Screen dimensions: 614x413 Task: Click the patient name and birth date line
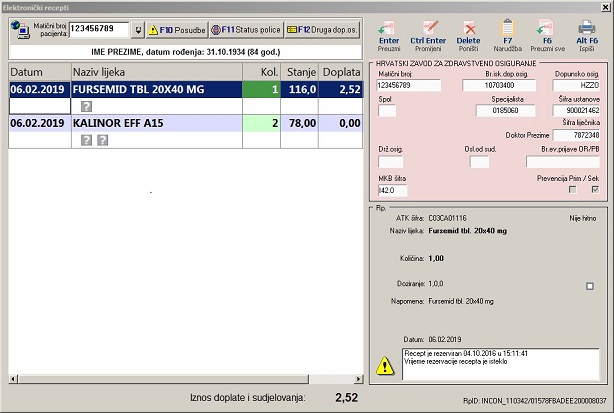pos(186,52)
